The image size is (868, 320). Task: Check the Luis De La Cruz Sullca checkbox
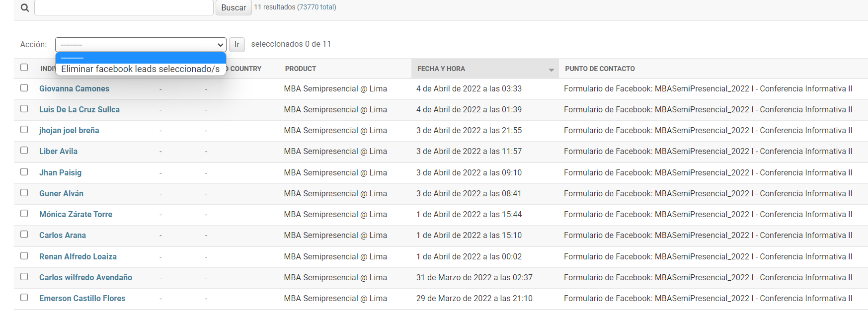[24, 108]
